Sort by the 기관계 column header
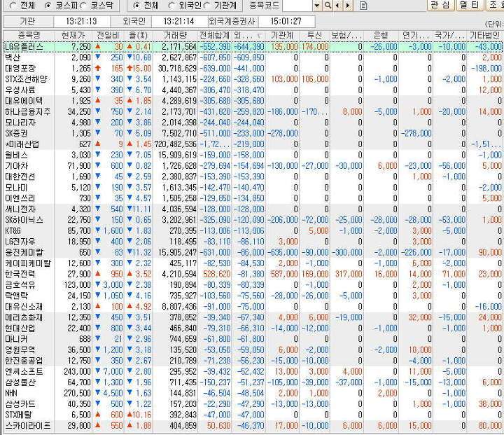 pyautogui.click(x=282, y=35)
